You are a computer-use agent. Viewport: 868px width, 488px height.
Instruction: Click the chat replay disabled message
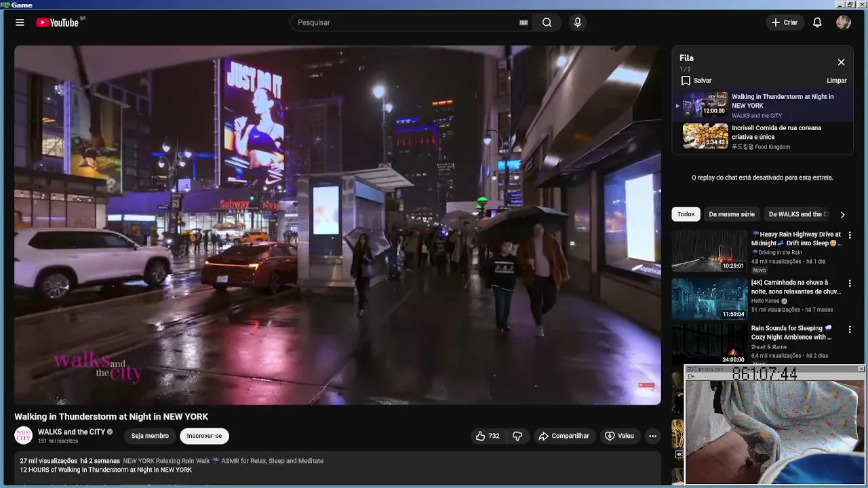[x=762, y=178]
